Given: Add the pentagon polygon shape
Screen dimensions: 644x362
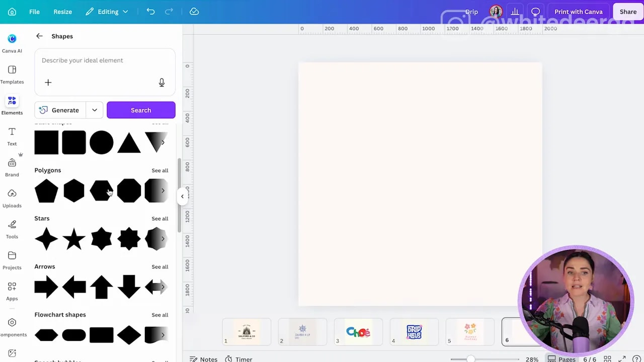Looking at the screenshot, I should 46,191.
